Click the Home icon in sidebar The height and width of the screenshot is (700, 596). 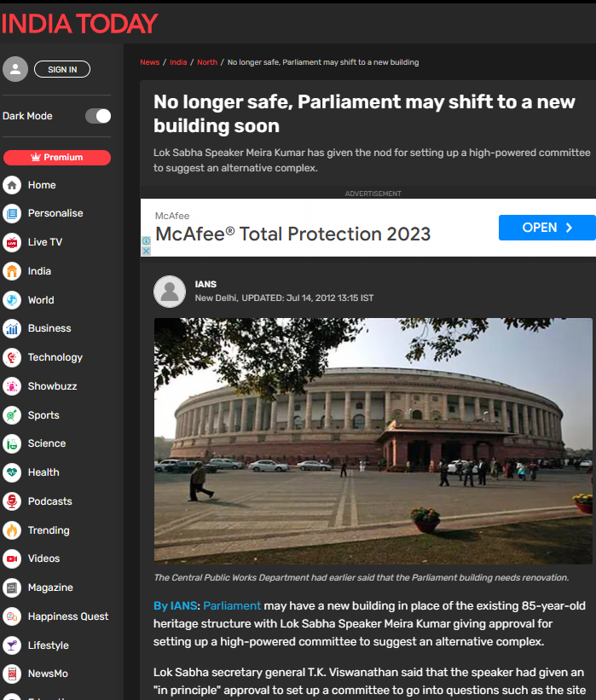12,185
